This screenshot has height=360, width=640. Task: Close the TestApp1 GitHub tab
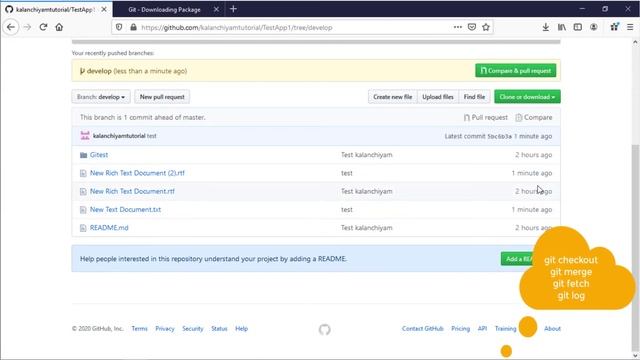(104, 9)
